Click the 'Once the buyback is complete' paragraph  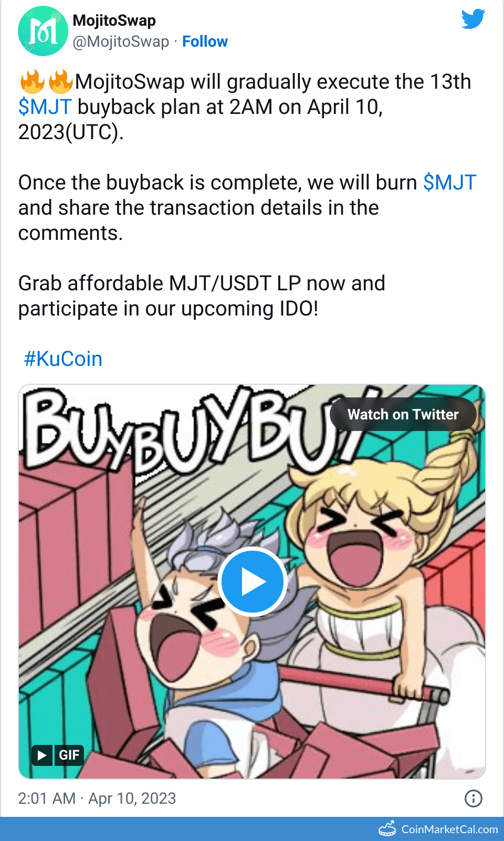[x=247, y=208]
